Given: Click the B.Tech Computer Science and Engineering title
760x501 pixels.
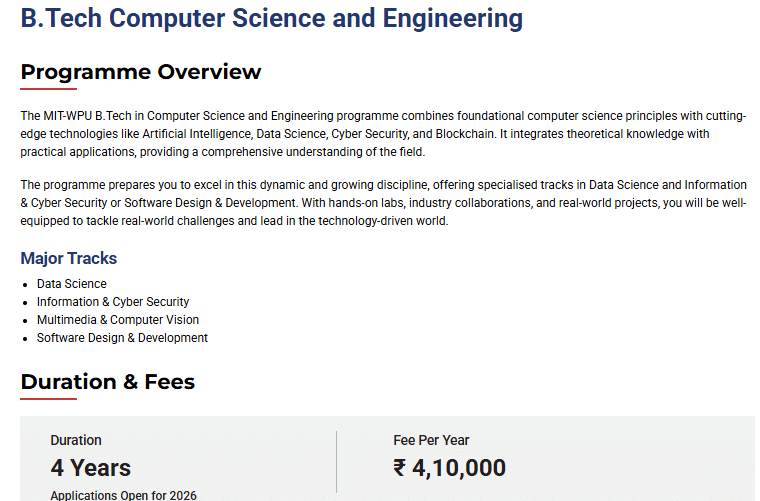Looking at the screenshot, I should (x=271, y=18).
